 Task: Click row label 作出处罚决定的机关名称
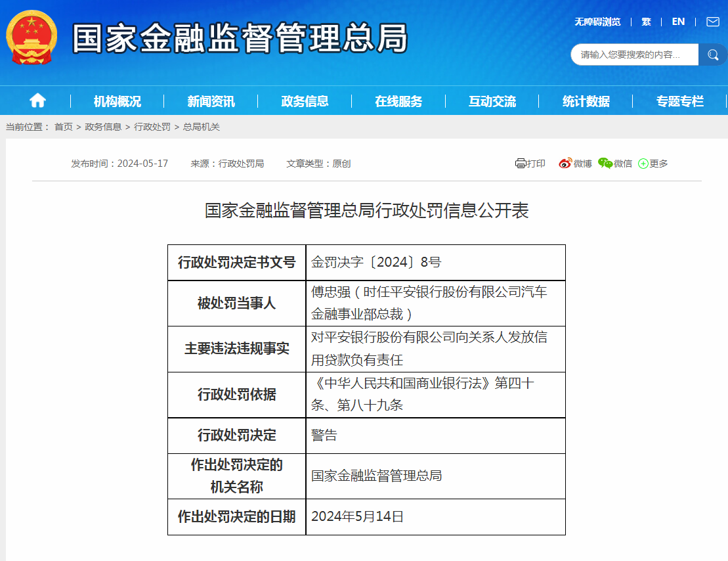(237, 476)
